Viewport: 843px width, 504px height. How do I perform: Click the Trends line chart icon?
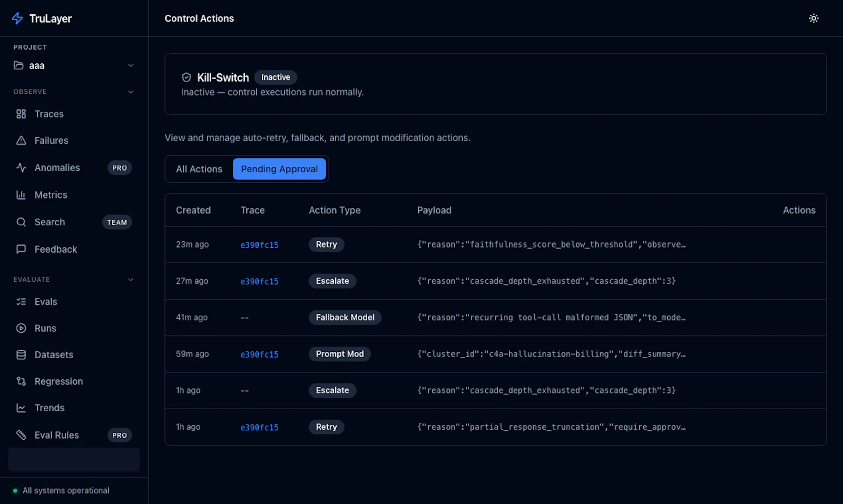tap(21, 408)
